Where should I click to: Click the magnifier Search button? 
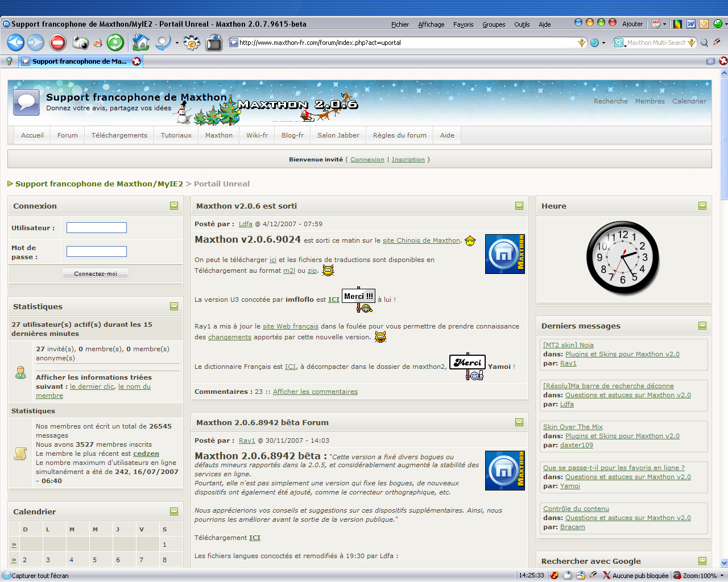[704, 43]
